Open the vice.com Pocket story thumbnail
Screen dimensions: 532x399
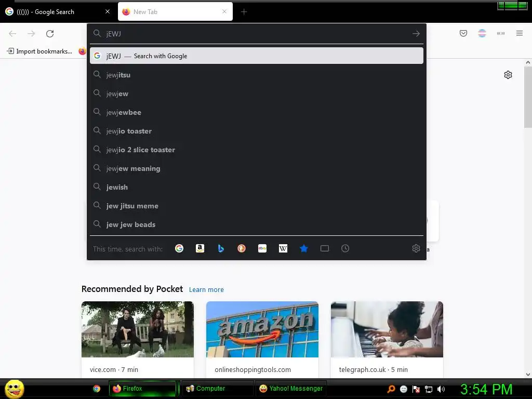click(137, 329)
